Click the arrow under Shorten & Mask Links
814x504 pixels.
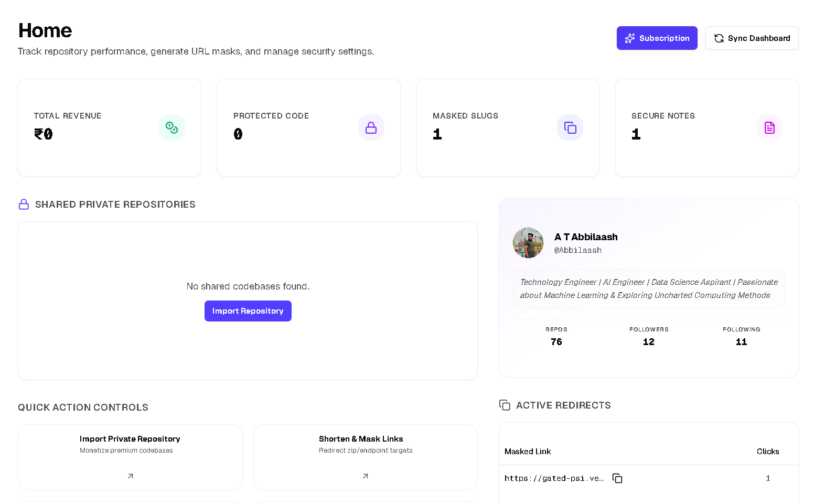click(x=366, y=476)
